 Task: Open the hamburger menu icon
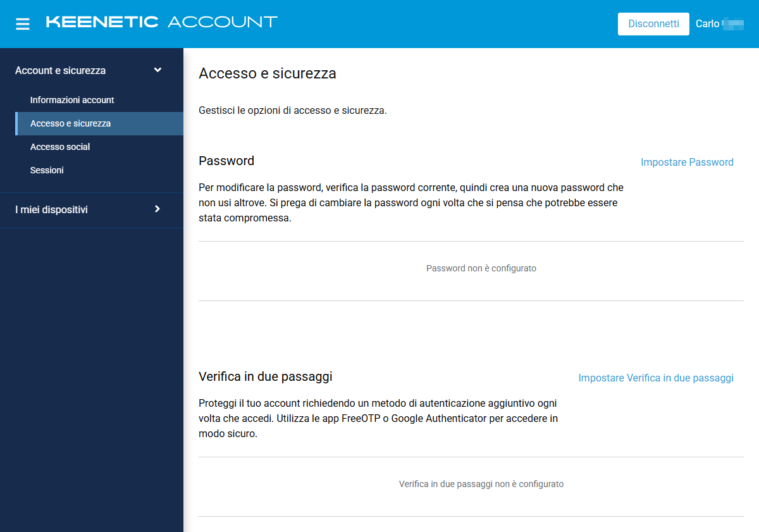click(23, 24)
